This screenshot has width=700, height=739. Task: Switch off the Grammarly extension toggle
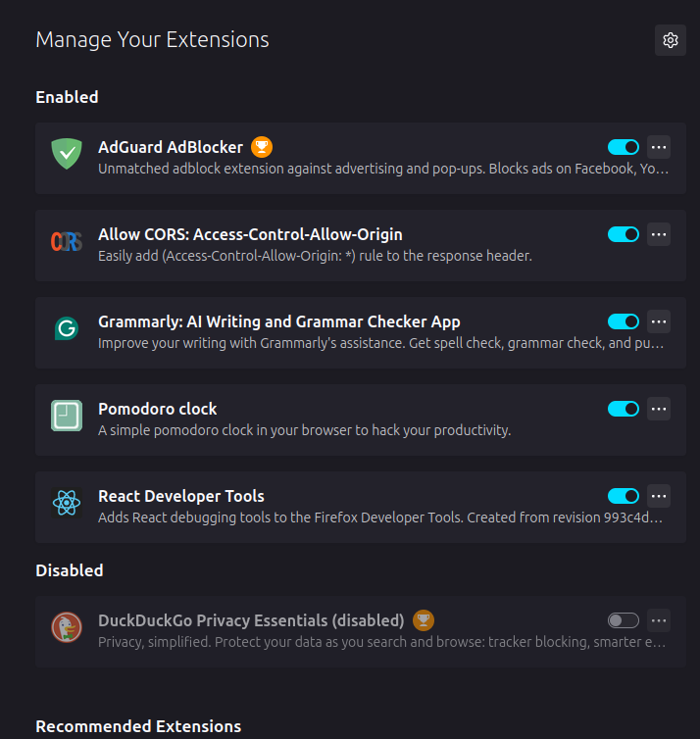click(624, 321)
